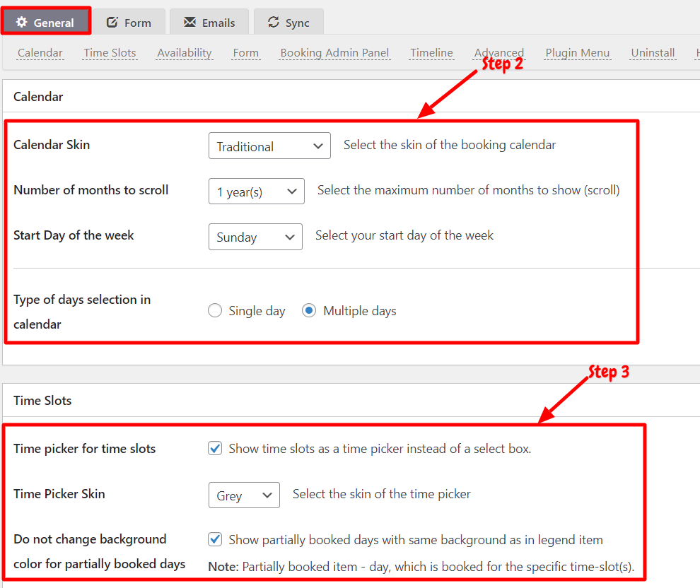Image resolution: width=700 pixels, height=588 pixels.
Task: Click the 'Do not change background color' label
Action: click(100, 551)
